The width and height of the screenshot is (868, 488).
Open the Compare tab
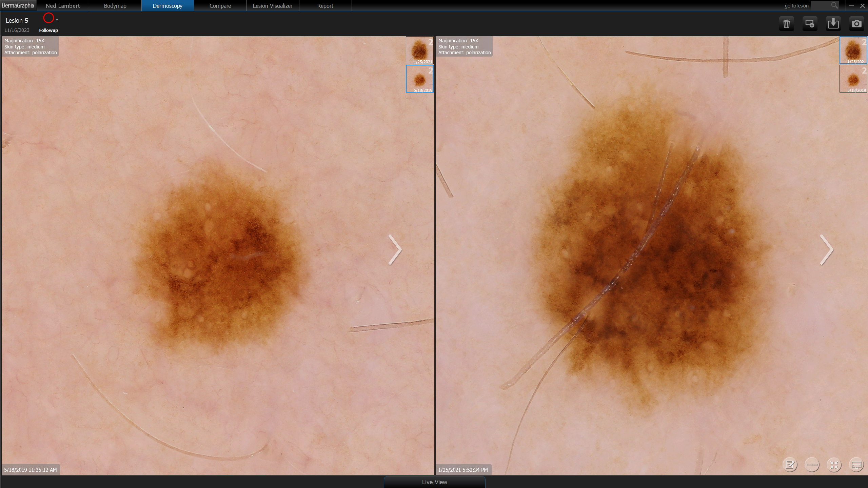(x=220, y=6)
